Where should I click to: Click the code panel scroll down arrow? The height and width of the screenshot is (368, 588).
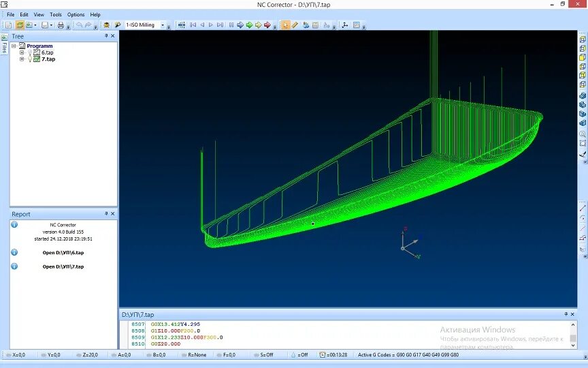(x=573, y=345)
